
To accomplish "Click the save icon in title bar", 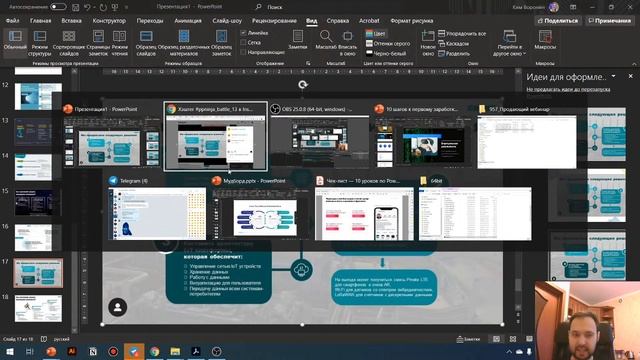I will click(76, 7).
